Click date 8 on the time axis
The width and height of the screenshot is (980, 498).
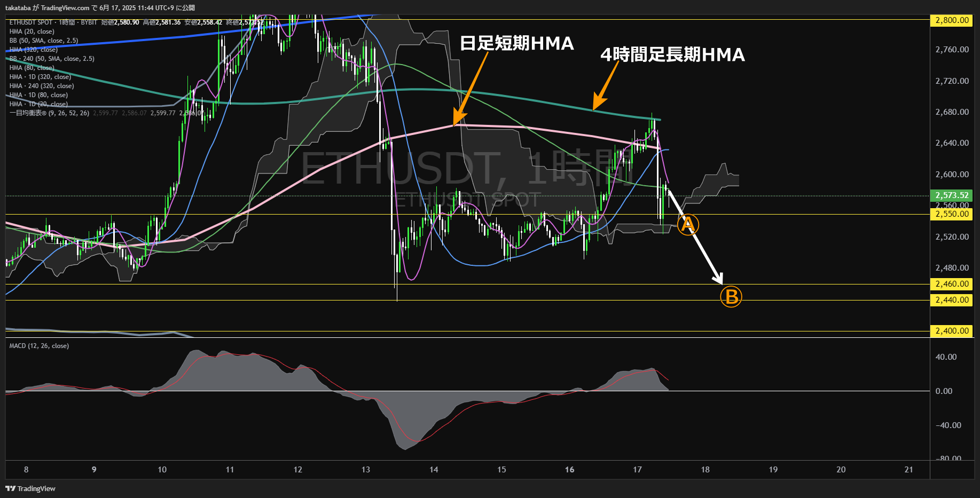pos(26,470)
